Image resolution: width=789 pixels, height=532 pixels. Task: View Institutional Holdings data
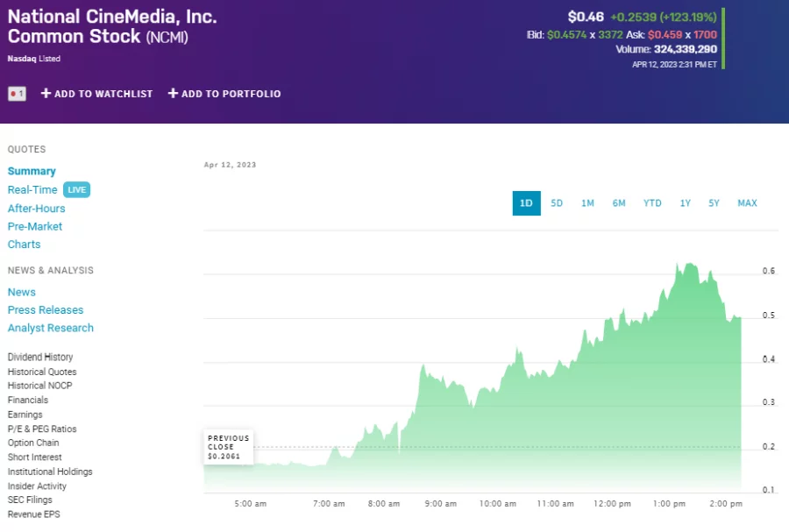(x=49, y=472)
